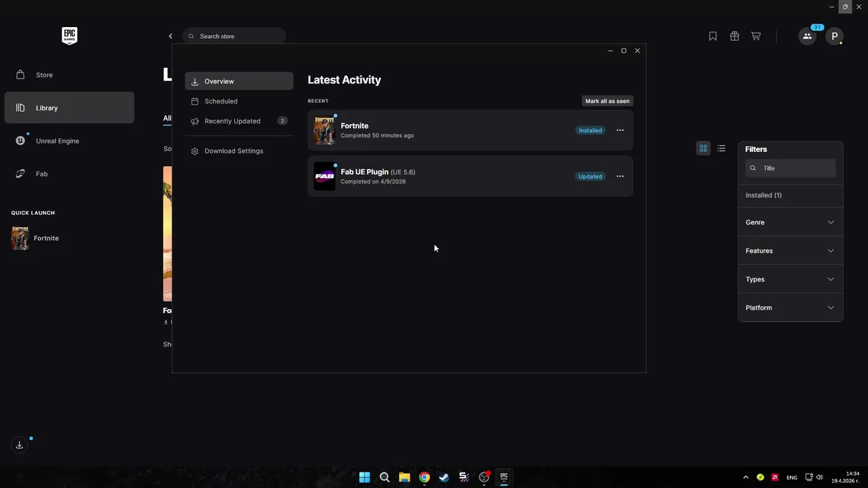Focus the filter Title search field
The height and width of the screenshot is (488, 868).
click(x=791, y=168)
